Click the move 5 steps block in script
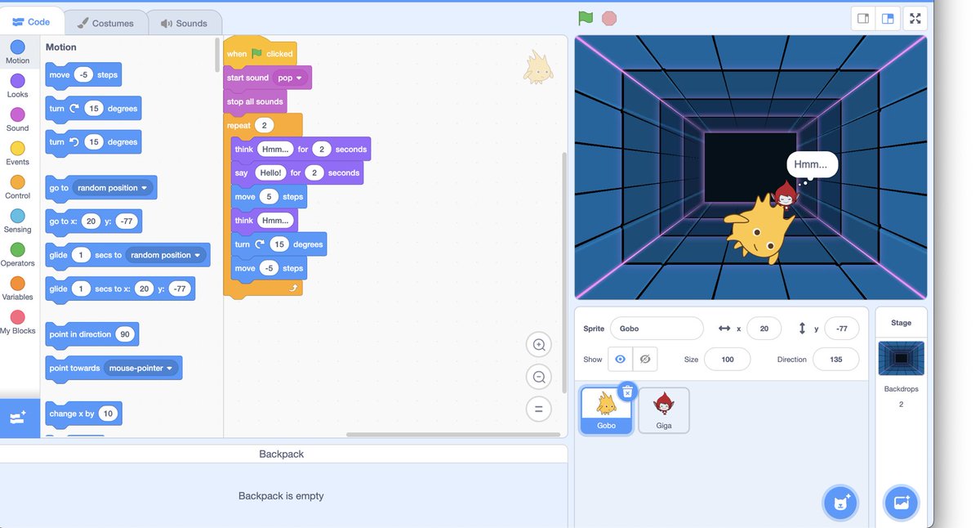Screen dimensions: 980x528 pos(269,196)
